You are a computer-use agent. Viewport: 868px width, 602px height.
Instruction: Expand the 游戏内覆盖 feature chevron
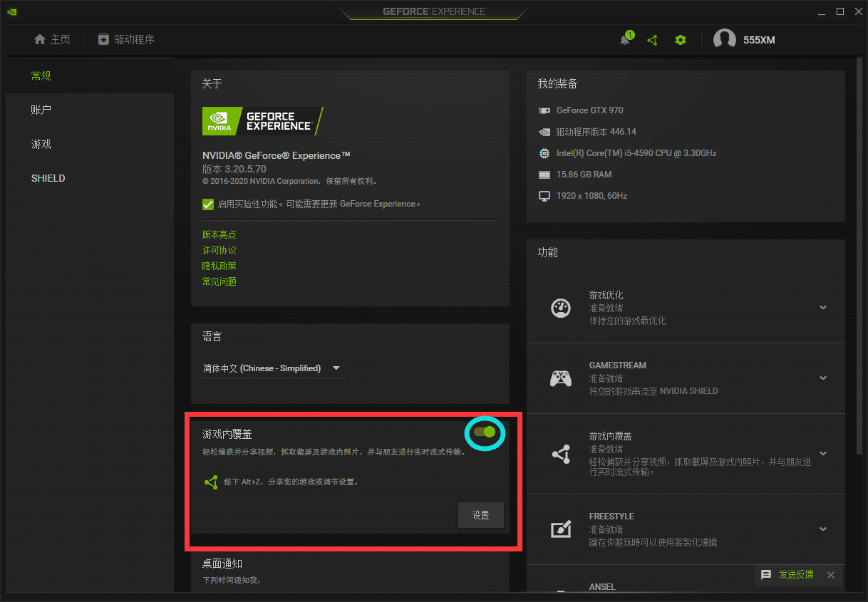coord(823,454)
